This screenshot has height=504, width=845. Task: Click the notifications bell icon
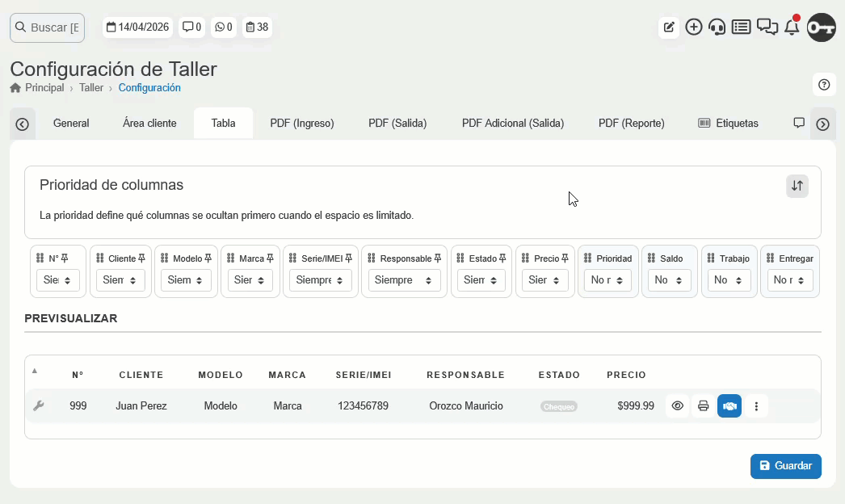point(792,27)
